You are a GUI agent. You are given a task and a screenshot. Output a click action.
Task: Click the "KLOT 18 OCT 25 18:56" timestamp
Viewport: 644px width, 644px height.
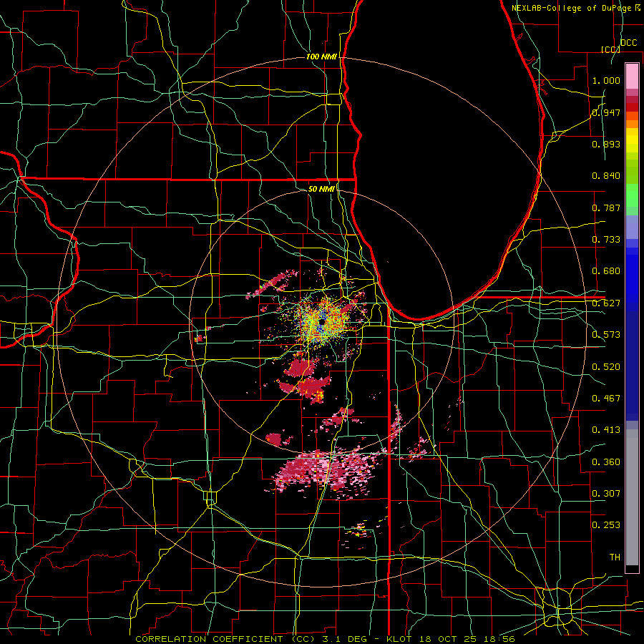(x=451, y=639)
